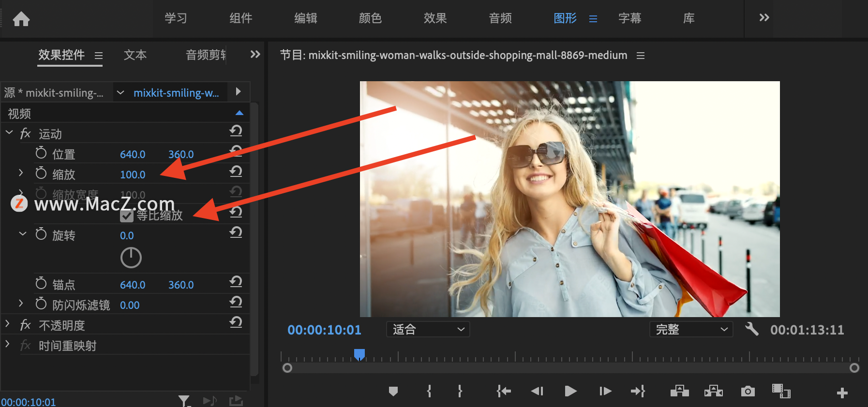The height and width of the screenshot is (407, 868).
Task: Click the filter properties funnel icon
Action: click(184, 401)
